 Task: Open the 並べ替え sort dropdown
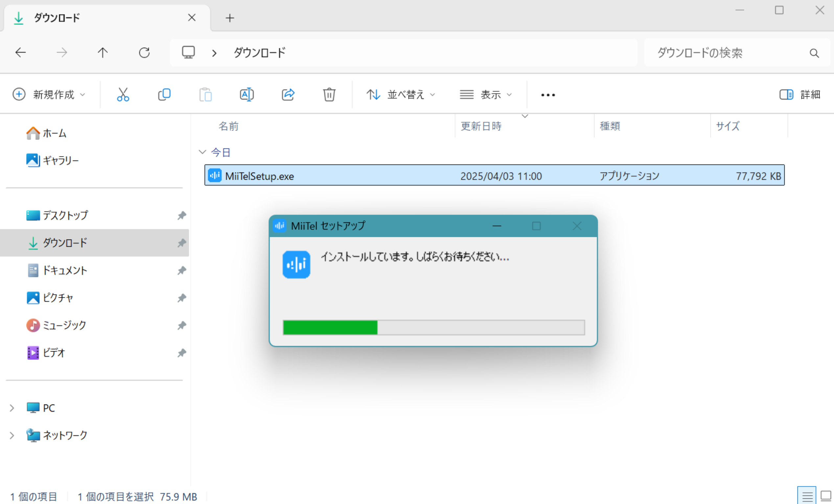point(401,94)
